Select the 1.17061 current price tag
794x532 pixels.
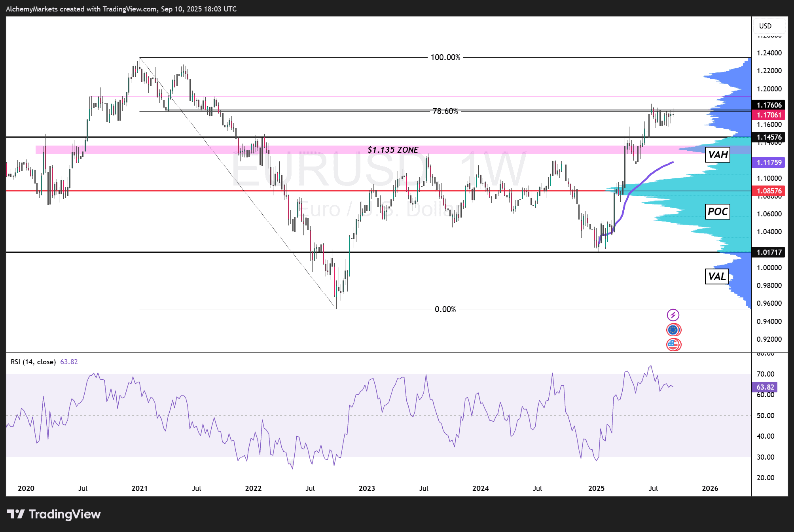coord(769,115)
